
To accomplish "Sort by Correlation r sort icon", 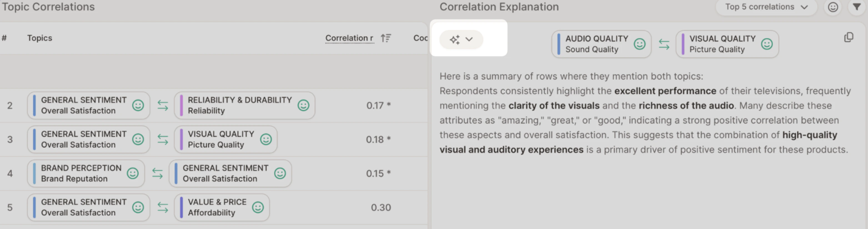I will [385, 38].
